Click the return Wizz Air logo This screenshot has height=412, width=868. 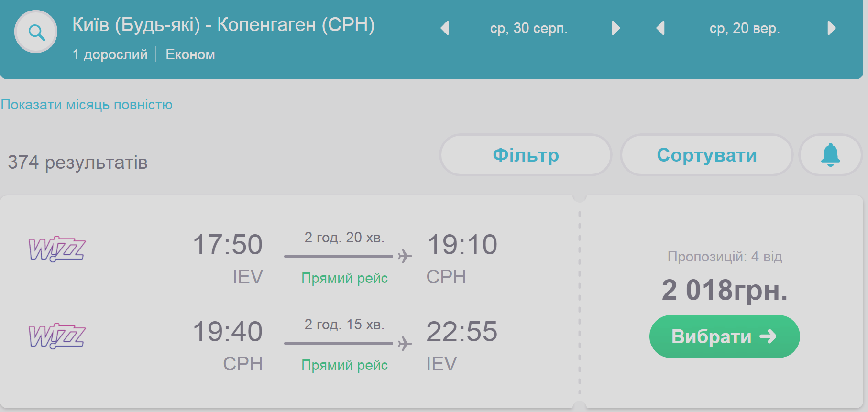click(57, 336)
